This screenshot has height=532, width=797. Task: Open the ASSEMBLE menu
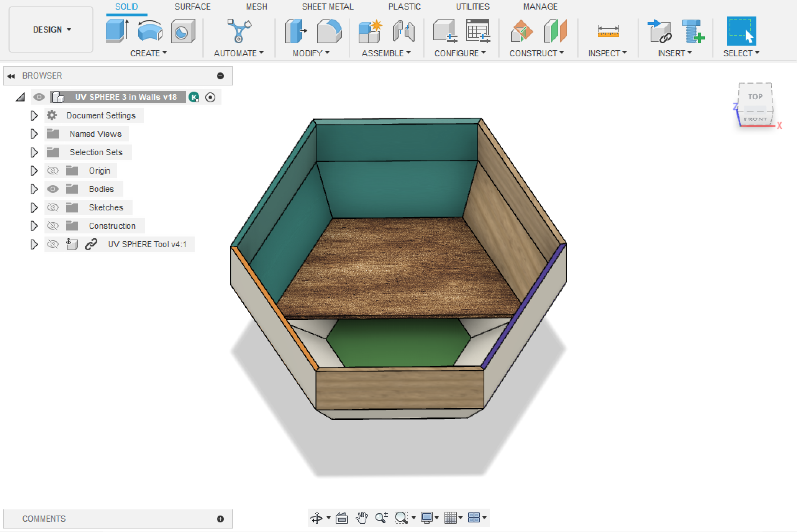click(x=386, y=53)
